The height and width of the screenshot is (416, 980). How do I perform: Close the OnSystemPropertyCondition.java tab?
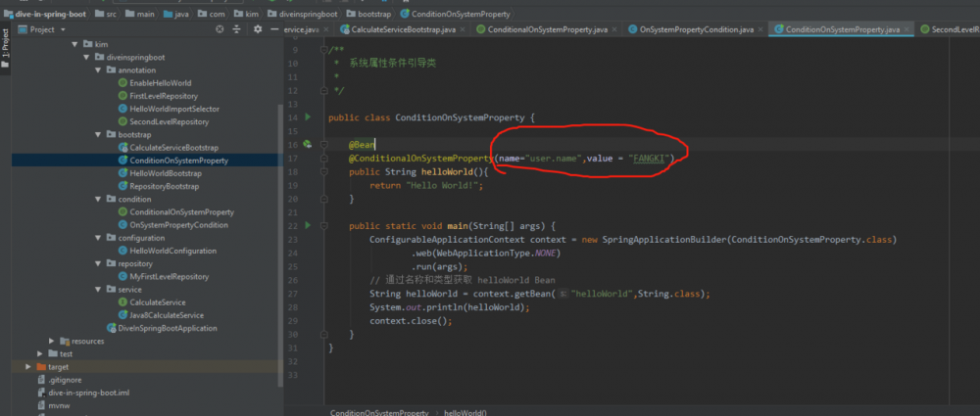pyautogui.click(x=760, y=29)
